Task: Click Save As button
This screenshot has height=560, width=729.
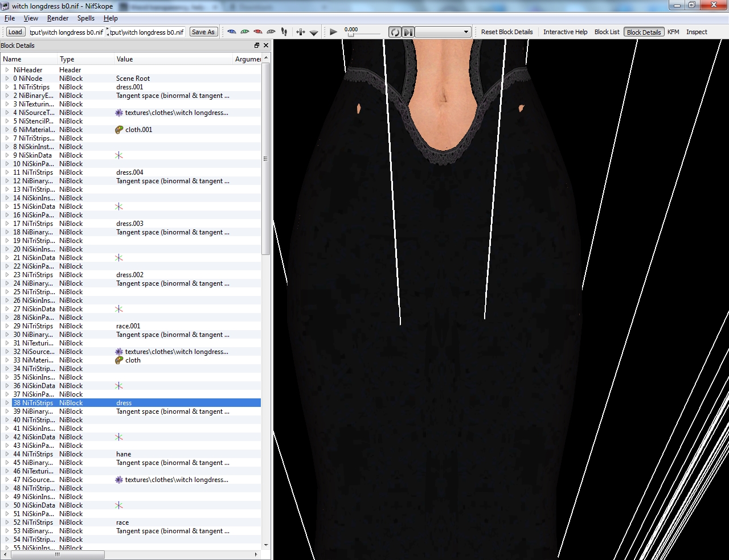Action: 203,32
